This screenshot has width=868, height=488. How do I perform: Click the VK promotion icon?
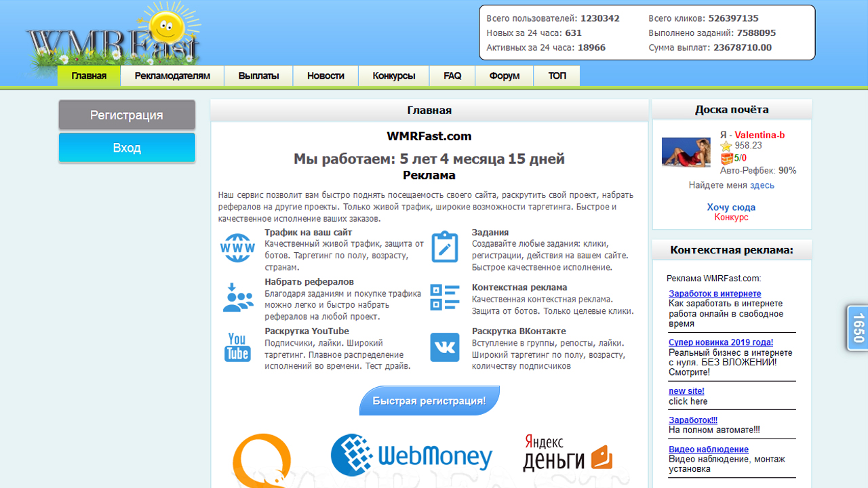coord(445,347)
